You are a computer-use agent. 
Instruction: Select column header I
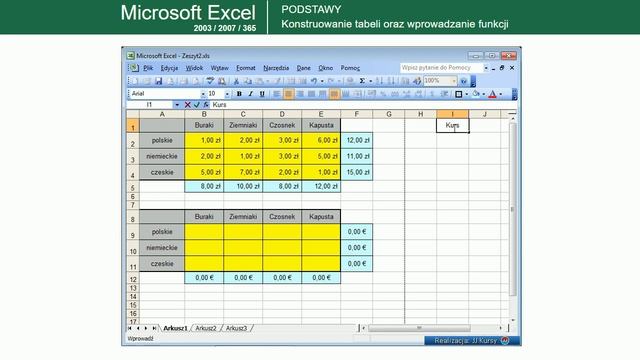pos(452,114)
